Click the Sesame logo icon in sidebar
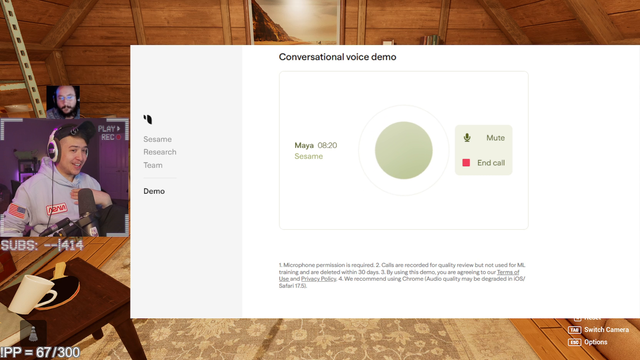 (148, 119)
